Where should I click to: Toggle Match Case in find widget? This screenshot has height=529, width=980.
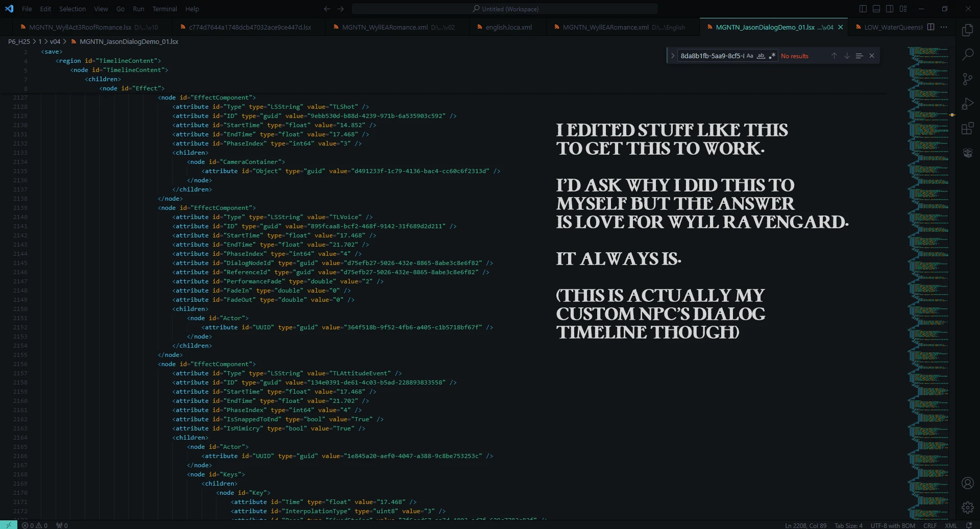[750, 56]
